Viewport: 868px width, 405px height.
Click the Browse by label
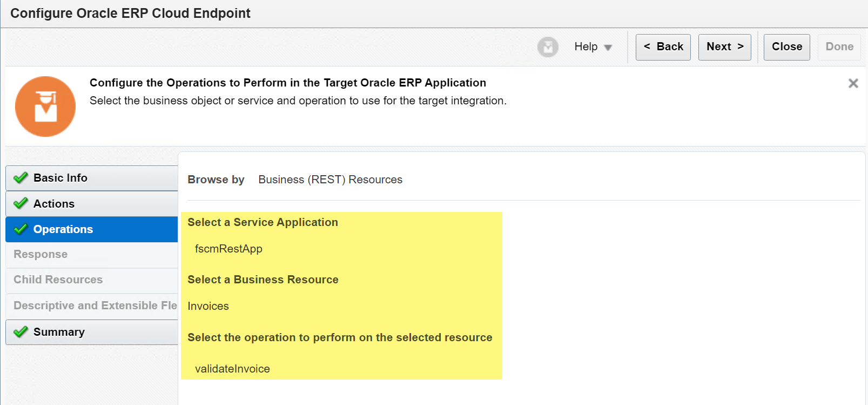[216, 180]
